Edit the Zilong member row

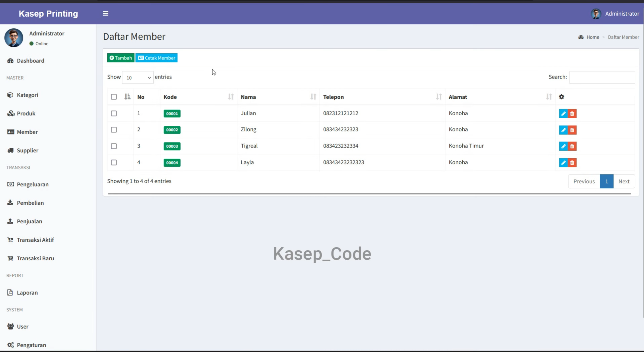point(563,130)
